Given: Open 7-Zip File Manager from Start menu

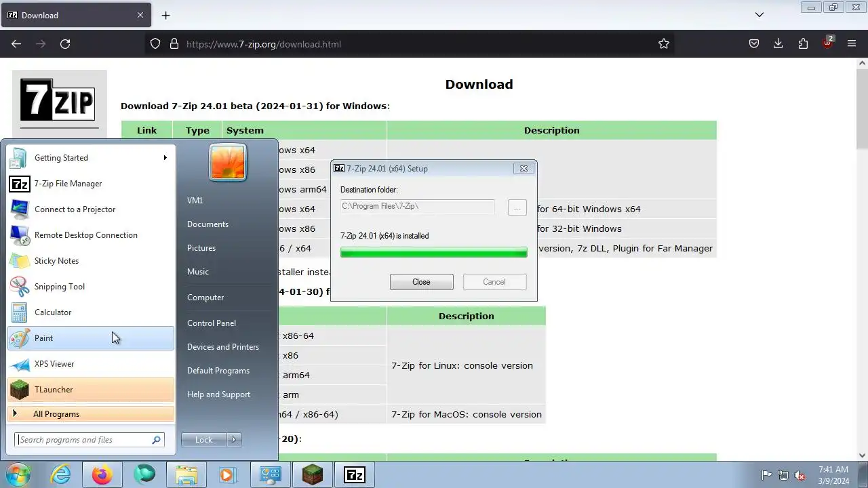Looking at the screenshot, I should (90, 184).
